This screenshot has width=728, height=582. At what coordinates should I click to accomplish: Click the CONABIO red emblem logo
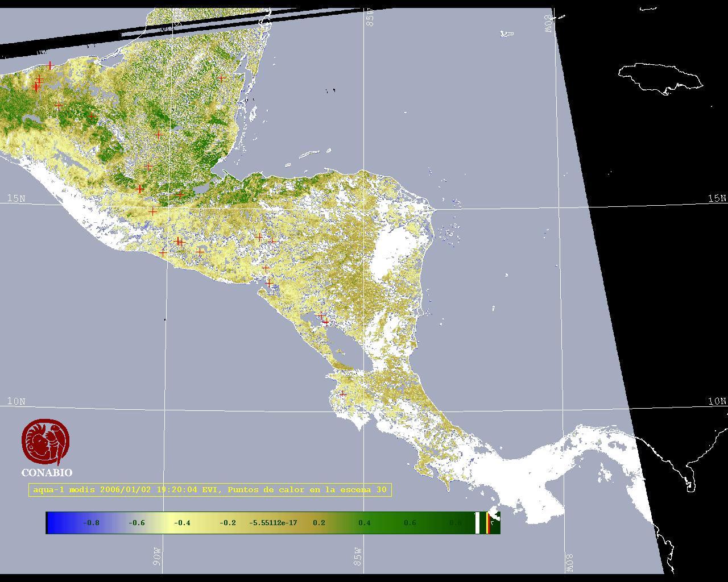click(x=45, y=442)
